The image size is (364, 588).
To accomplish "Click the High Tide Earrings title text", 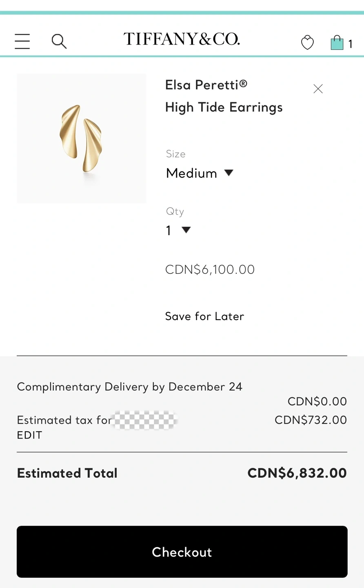I will (x=224, y=107).
